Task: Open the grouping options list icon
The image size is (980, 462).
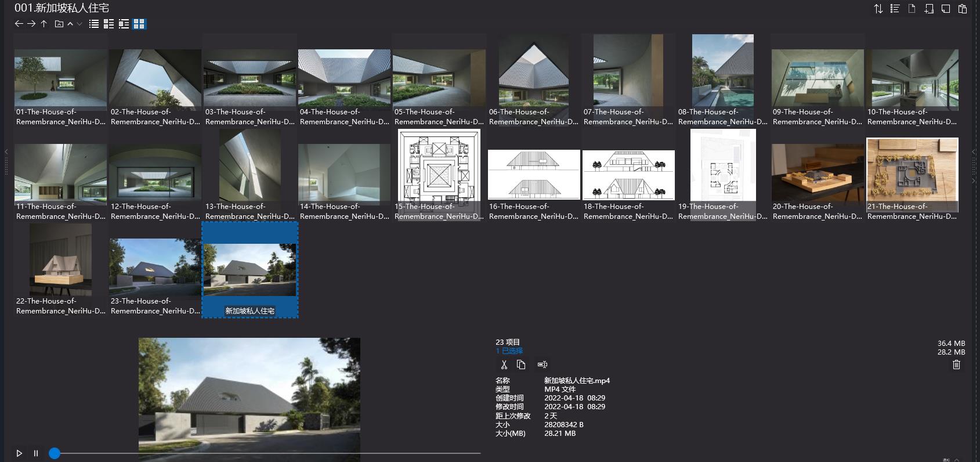Action: click(895, 9)
